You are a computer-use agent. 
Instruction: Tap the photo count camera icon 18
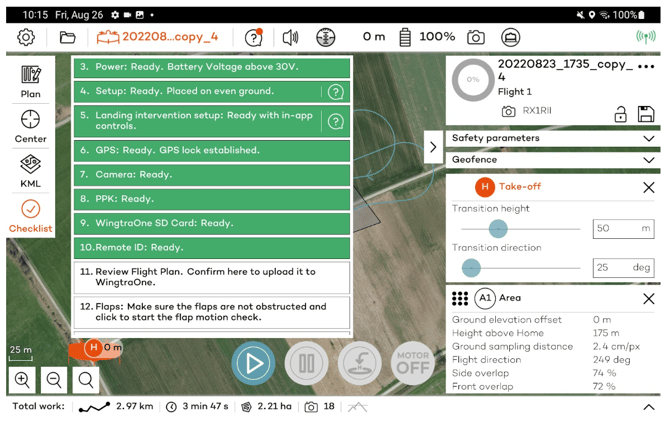click(320, 407)
